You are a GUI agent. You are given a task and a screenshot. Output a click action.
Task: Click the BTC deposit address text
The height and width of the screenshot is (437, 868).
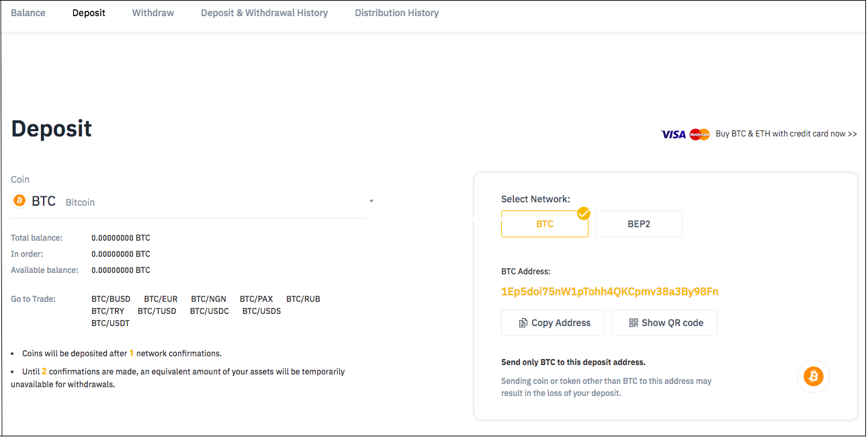(610, 292)
